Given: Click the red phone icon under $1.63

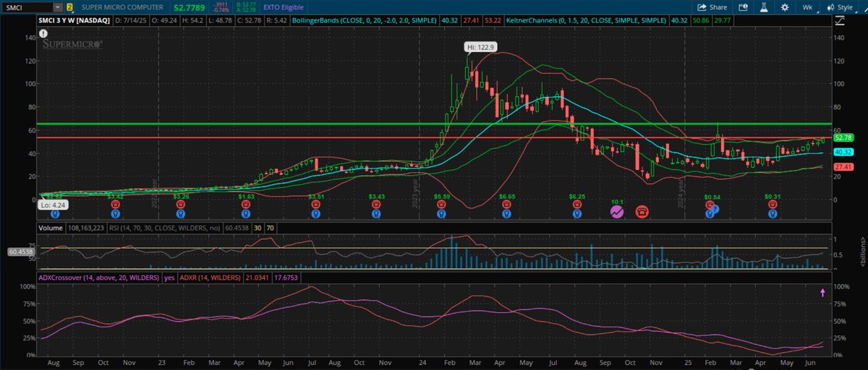Looking at the screenshot, I should pyautogui.click(x=246, y=205).
